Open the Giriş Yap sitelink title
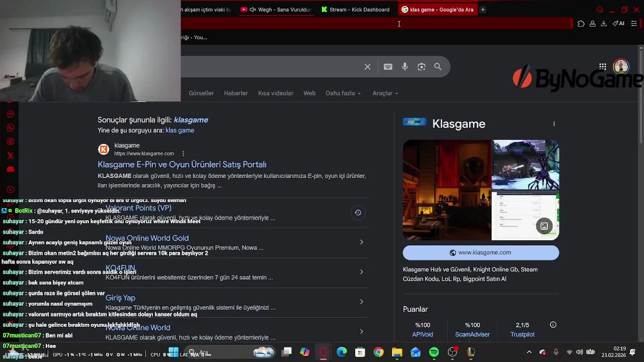 point(120,298)
